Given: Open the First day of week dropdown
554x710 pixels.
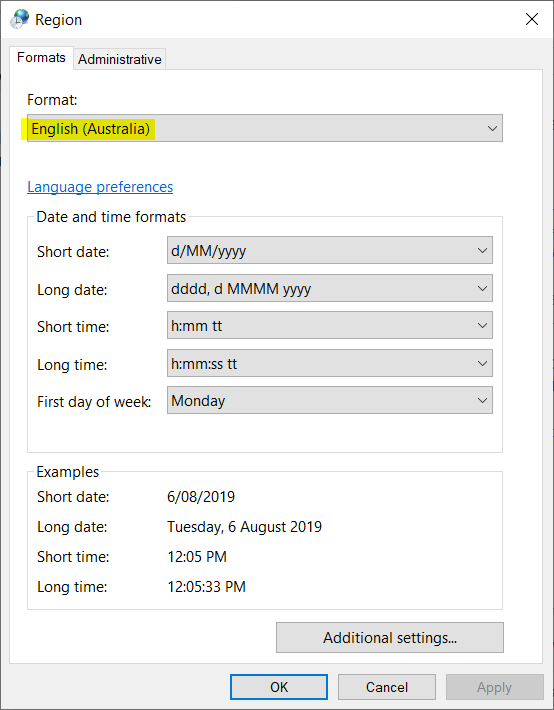Looking at the screenshot, I should 330,400.
